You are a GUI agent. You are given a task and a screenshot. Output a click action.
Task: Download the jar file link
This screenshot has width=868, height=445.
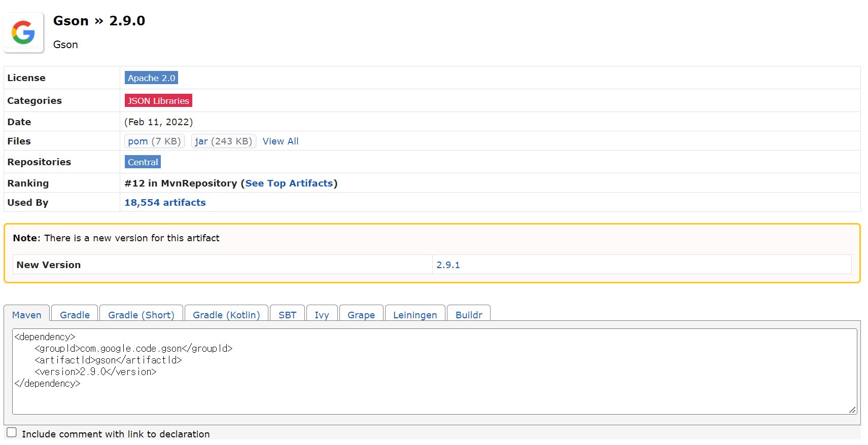pyautogui.click(x=223, y=141)
